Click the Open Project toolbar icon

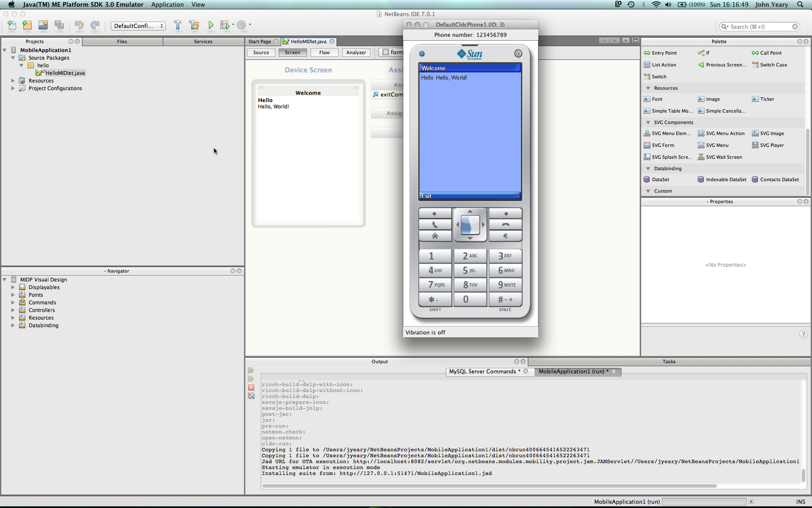43,25
